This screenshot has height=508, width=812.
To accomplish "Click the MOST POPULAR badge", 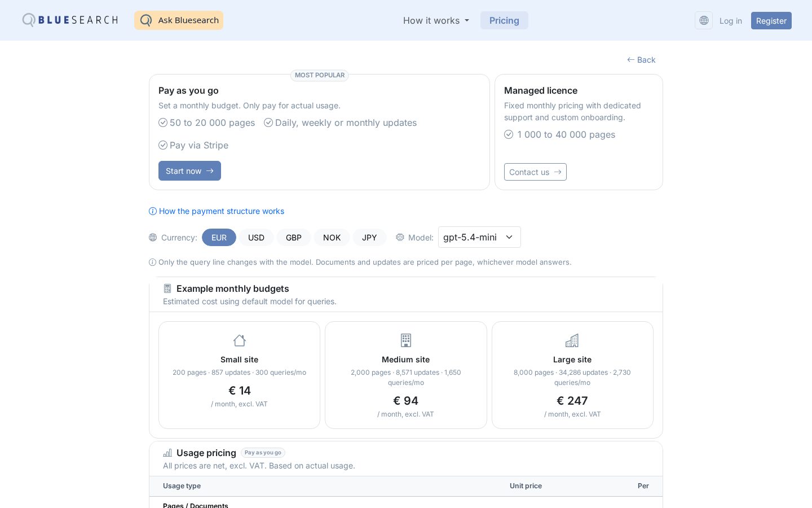I will [x=320, y=75].
